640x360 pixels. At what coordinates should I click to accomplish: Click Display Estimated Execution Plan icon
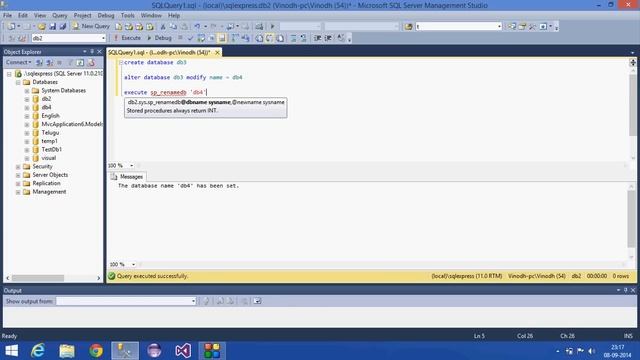201,38
